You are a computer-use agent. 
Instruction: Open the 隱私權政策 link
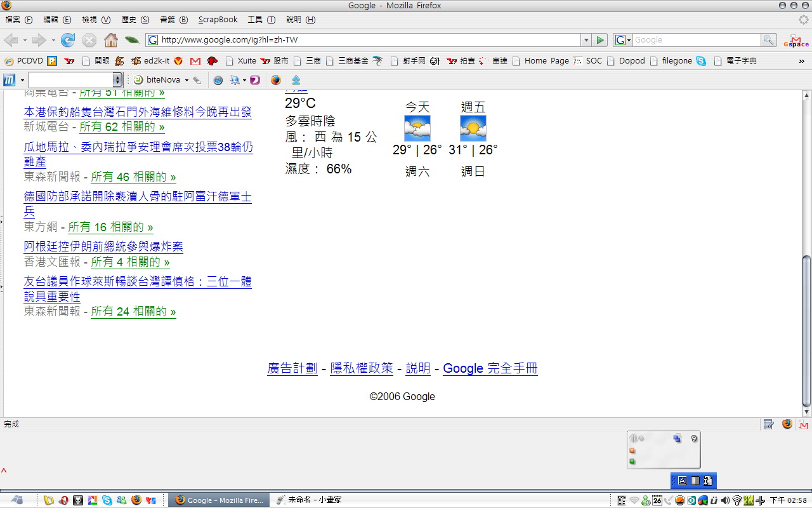362,368
